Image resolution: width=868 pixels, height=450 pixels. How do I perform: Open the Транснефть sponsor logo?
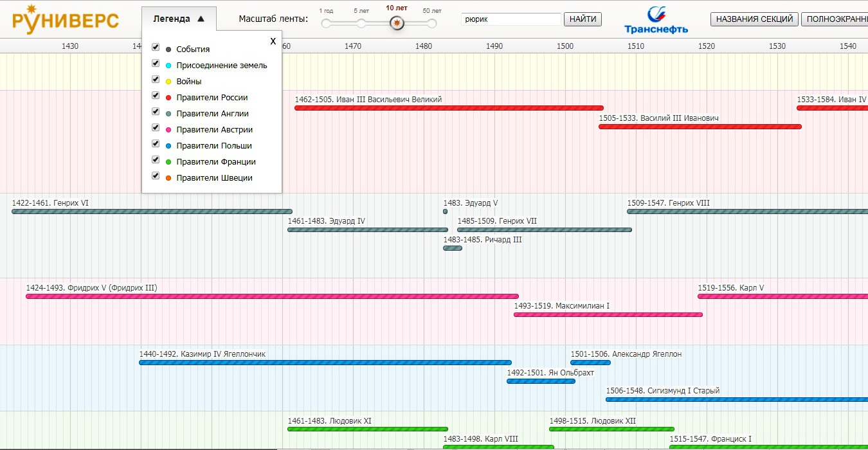pyautogui.click(x=656, y=19)
